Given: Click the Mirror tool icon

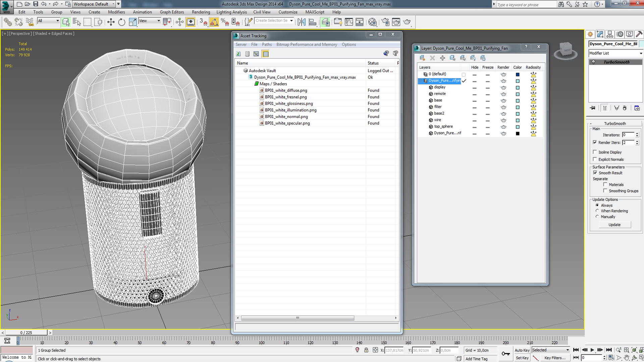Looking at the screenshot, I should 301,22.
